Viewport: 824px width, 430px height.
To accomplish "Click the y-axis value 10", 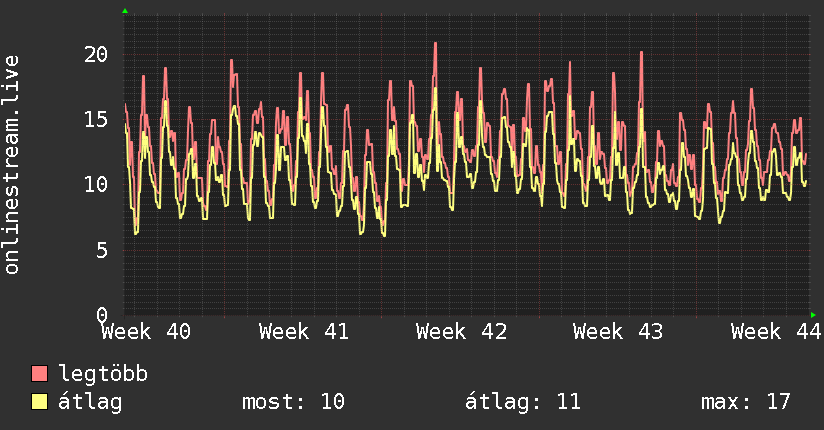I will tap(96, 185).
